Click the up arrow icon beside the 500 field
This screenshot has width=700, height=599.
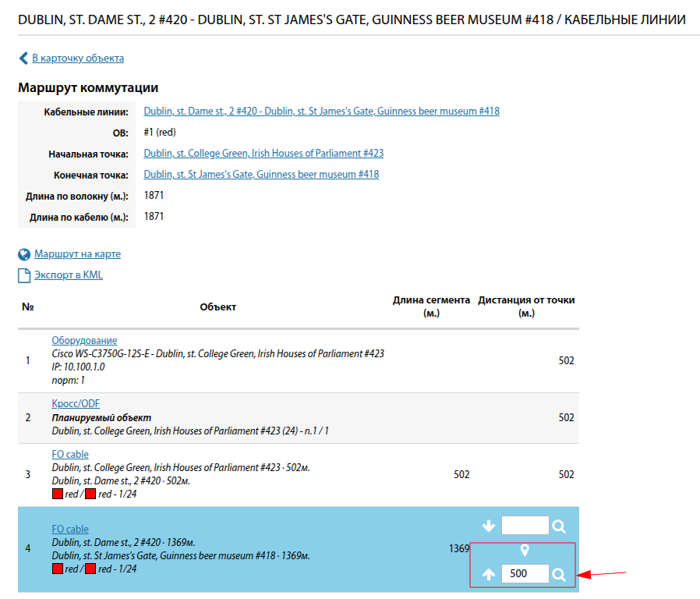[x=489, y=575]
